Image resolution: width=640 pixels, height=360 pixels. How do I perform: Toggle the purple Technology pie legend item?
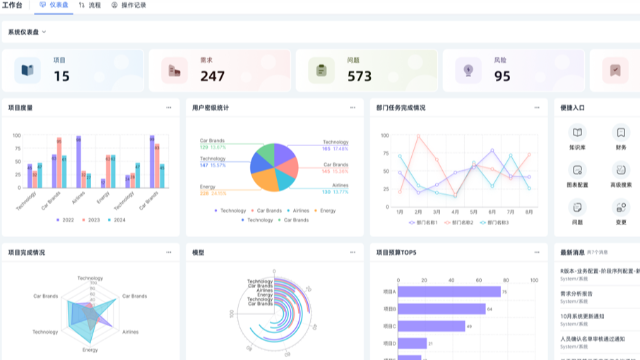(230, 211)
